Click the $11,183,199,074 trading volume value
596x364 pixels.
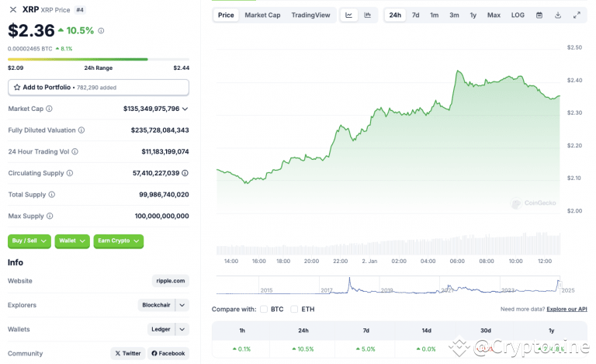pos(165,151)
